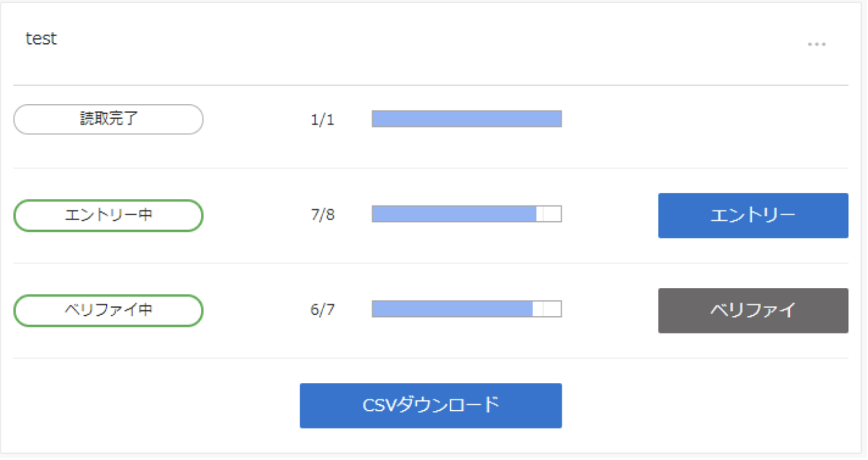Click the エントリー button

pyautogui.click(x=753, y=216)
